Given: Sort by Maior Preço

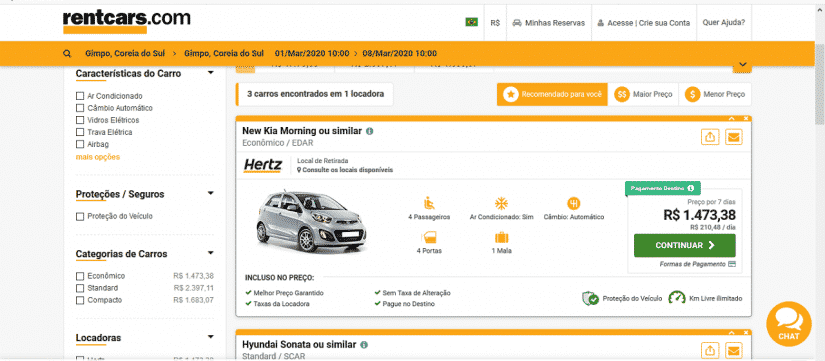Looking at the screenshot, I should pyautogui.click(x=643, y=95).
